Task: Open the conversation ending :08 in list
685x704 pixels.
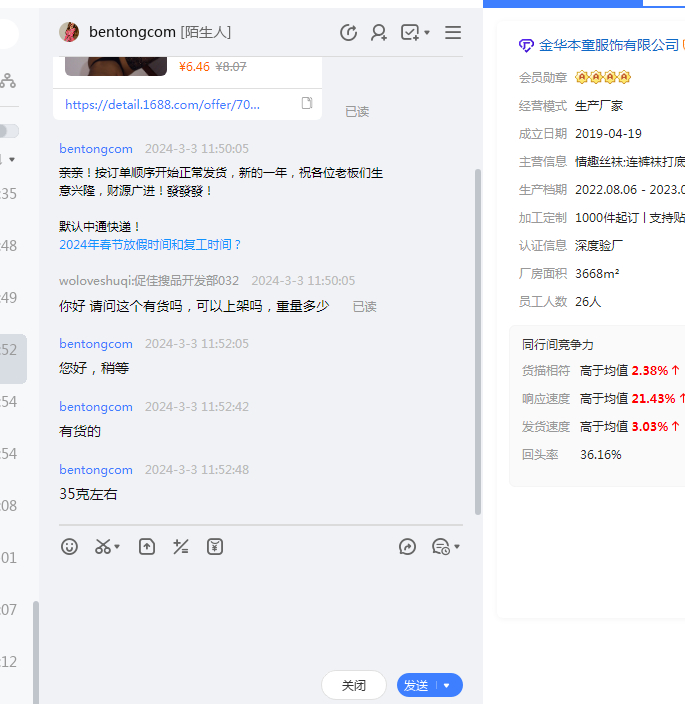Action: coord(12,506)
